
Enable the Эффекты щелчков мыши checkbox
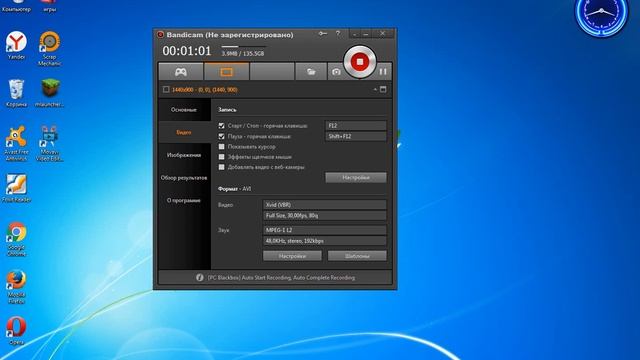click(x=221, y=157)
